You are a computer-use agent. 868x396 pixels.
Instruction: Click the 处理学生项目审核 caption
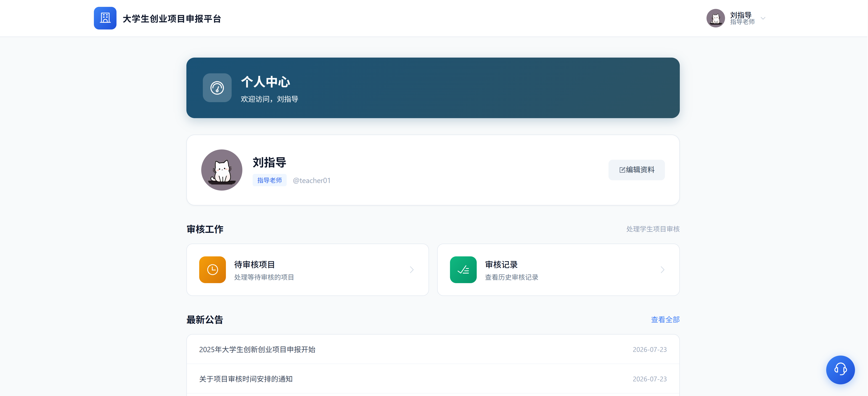click(653, 229)
